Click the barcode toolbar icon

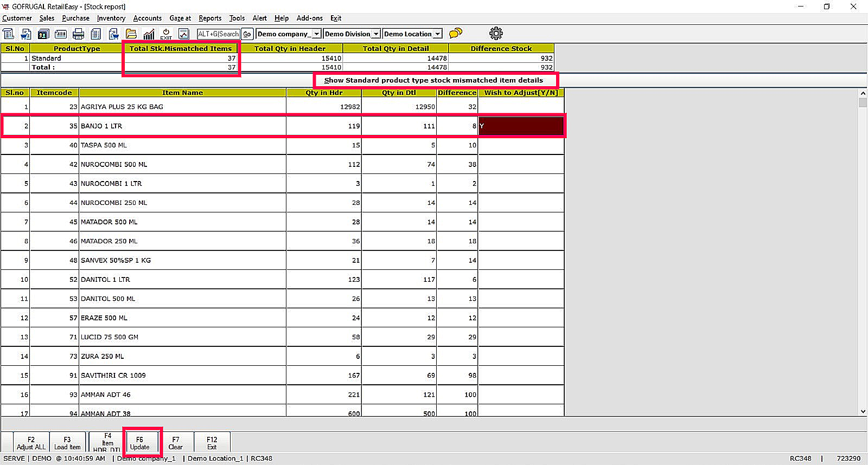[61, 34]
